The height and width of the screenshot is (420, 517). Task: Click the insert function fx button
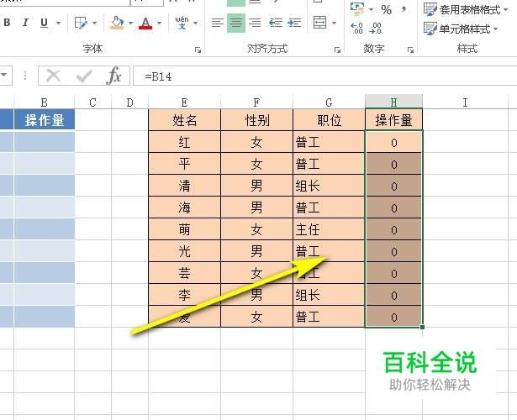click(x=114, y=76)
